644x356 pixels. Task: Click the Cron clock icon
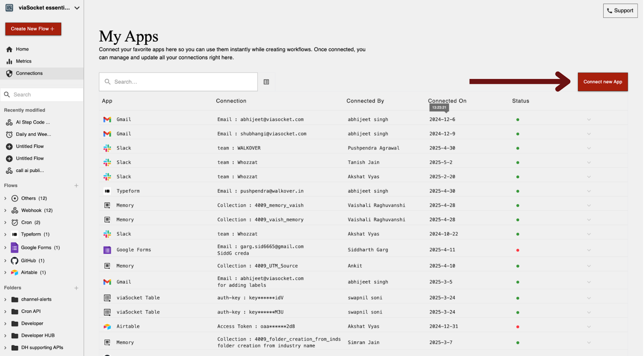pos(15,223)
